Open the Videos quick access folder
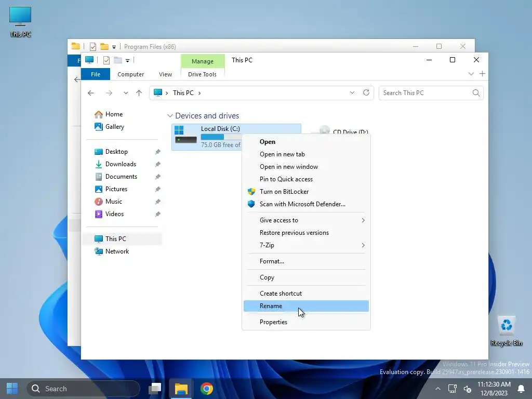The width and height of the screenshot is (532, 399). click(114, 214)
